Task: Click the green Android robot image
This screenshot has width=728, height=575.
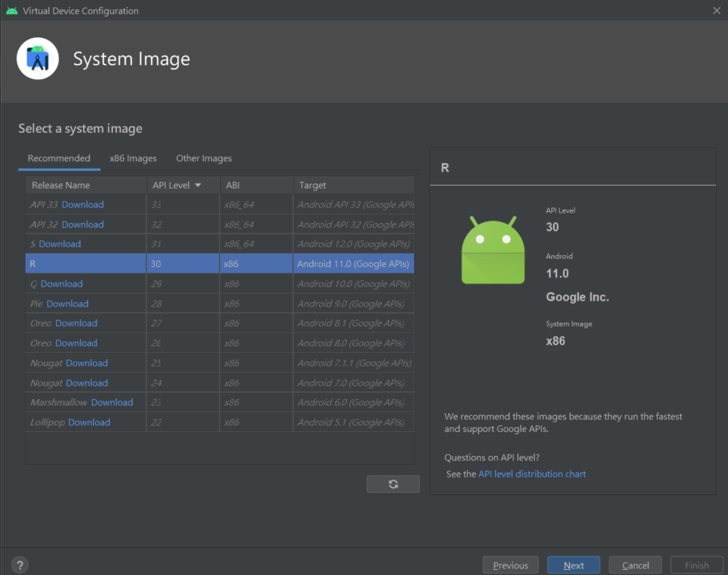Action: click(493, 250)
